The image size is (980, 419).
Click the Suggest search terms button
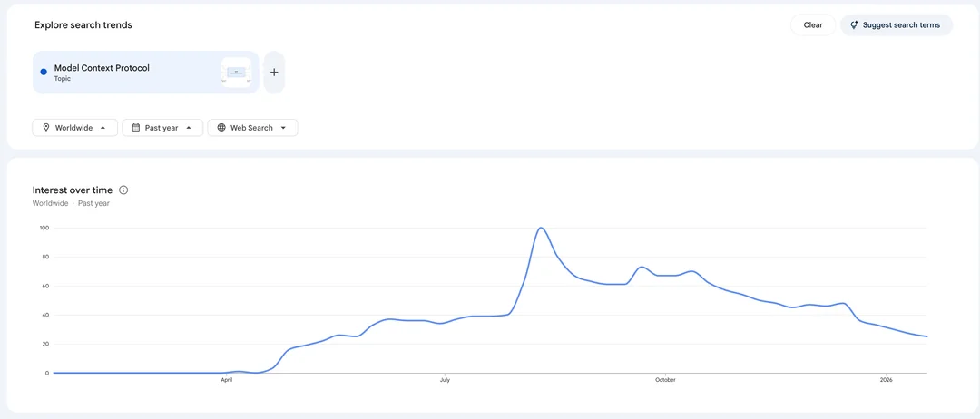[897, 25]
